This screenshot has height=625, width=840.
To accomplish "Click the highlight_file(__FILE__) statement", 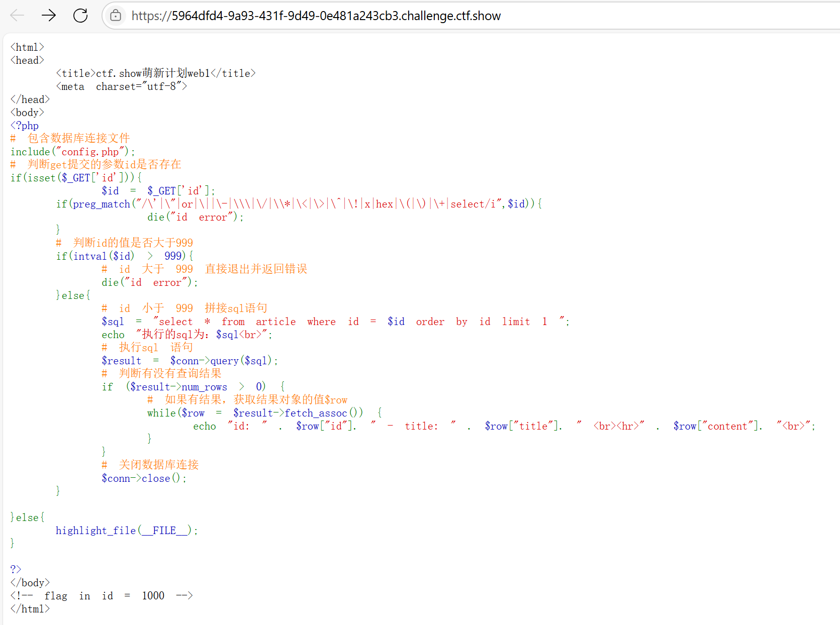I will (126, 531).
